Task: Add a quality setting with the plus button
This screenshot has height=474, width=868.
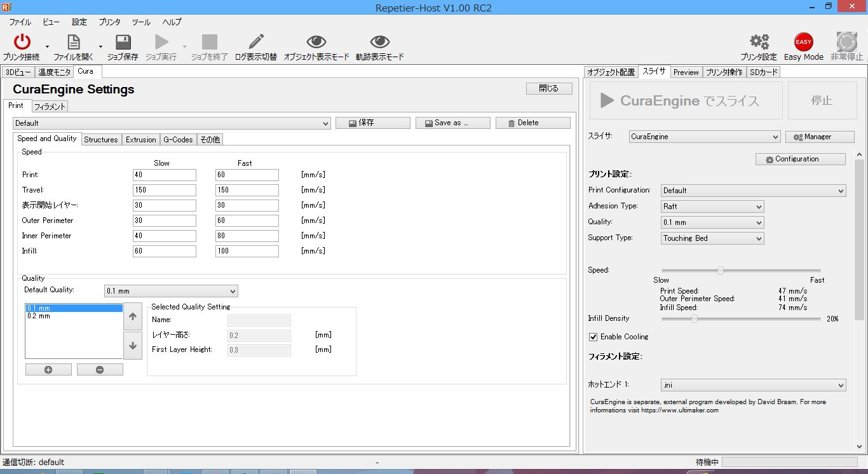Action: click(x=48, y=370)
